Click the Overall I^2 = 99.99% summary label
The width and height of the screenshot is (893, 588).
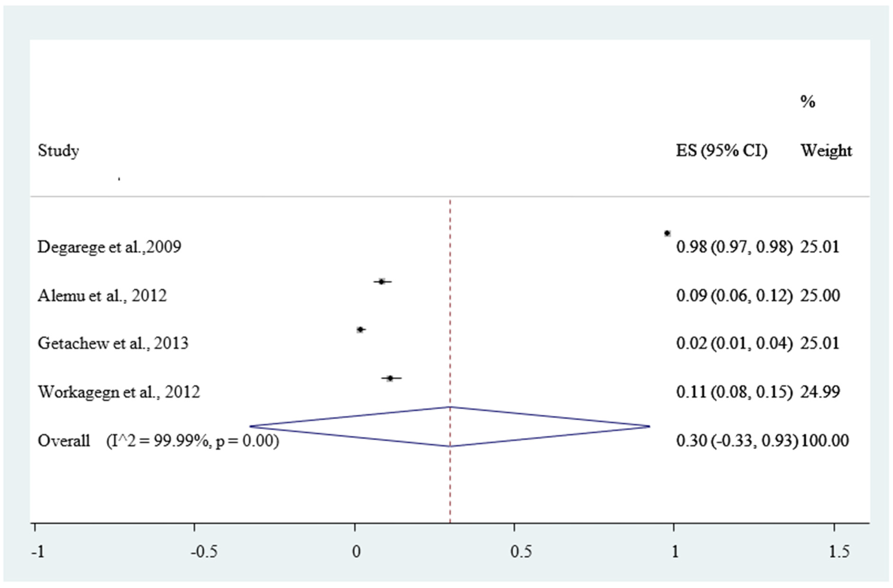(158, 441)
